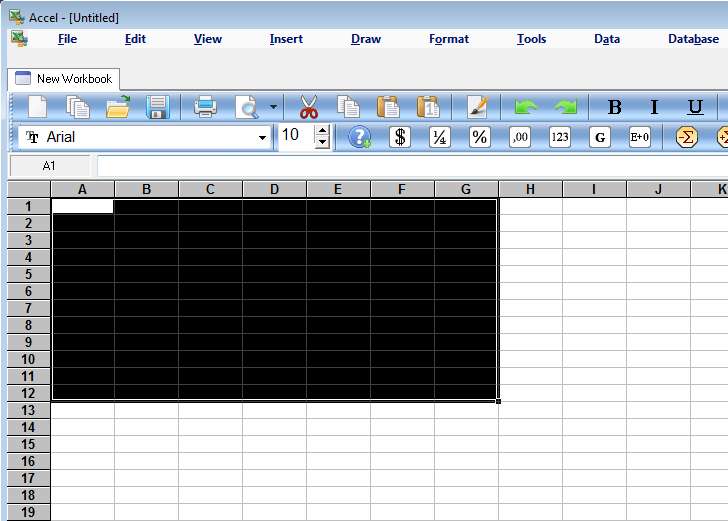Select column G header
Screen dimensions: 728x521
point(466,189)
